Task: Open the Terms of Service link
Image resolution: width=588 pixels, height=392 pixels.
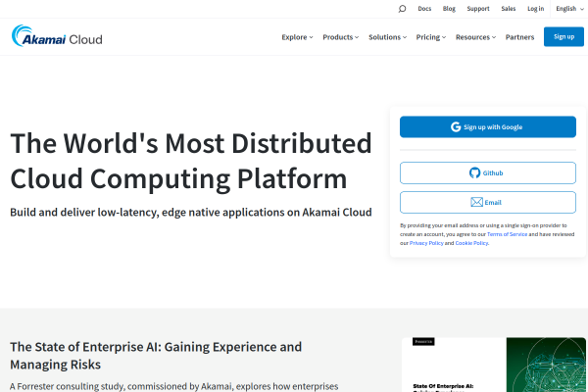Action: (x=507, y=234)
